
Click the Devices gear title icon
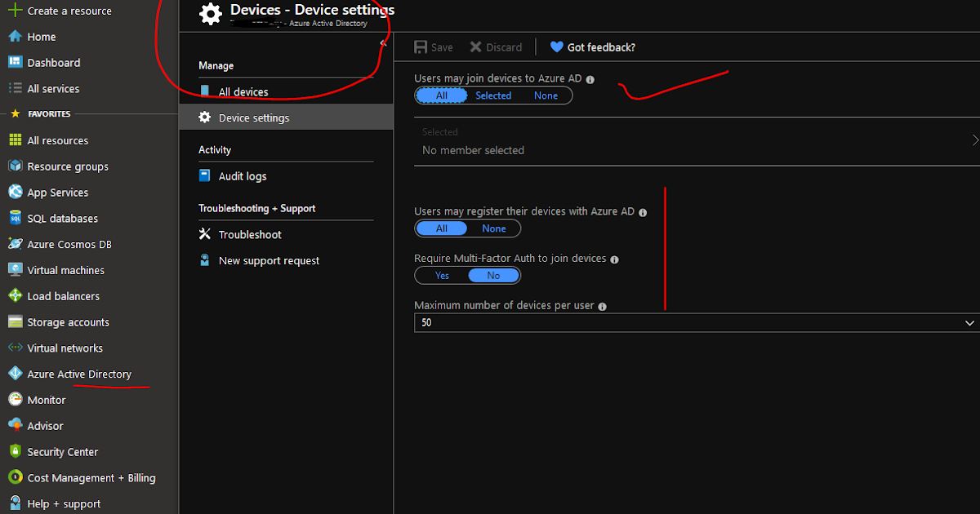pos(211,15)
